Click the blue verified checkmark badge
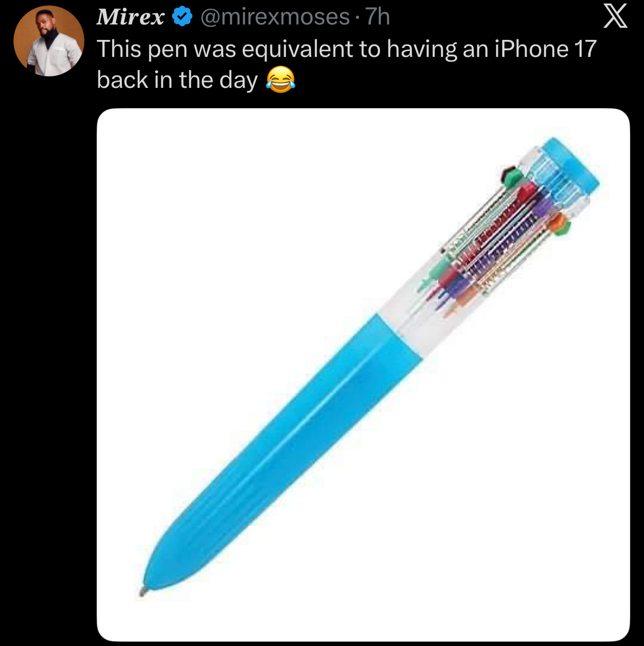Image resolution: width=644 pixels, height=646 pixels. [182, 17]
